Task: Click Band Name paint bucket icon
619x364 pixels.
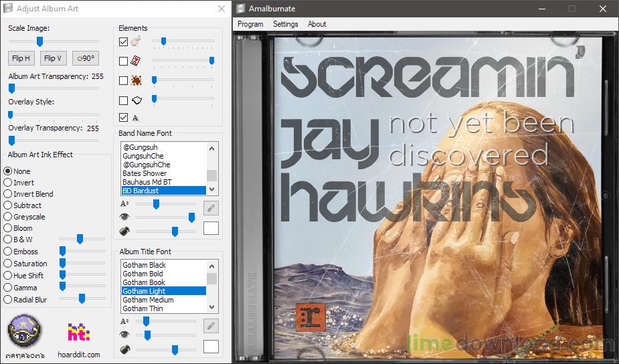Action: (x=124, y=231)
